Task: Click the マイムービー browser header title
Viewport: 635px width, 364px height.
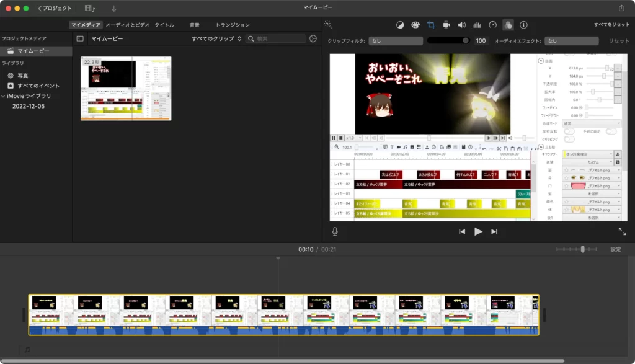Action: [107, 38]
